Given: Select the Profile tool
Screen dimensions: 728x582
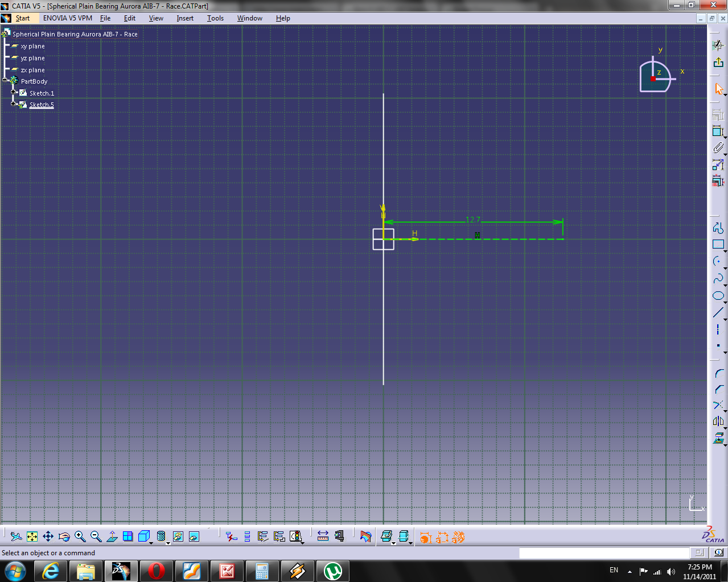Looking at the screenshot, I should pyautogui.click(x=718, y=228).
